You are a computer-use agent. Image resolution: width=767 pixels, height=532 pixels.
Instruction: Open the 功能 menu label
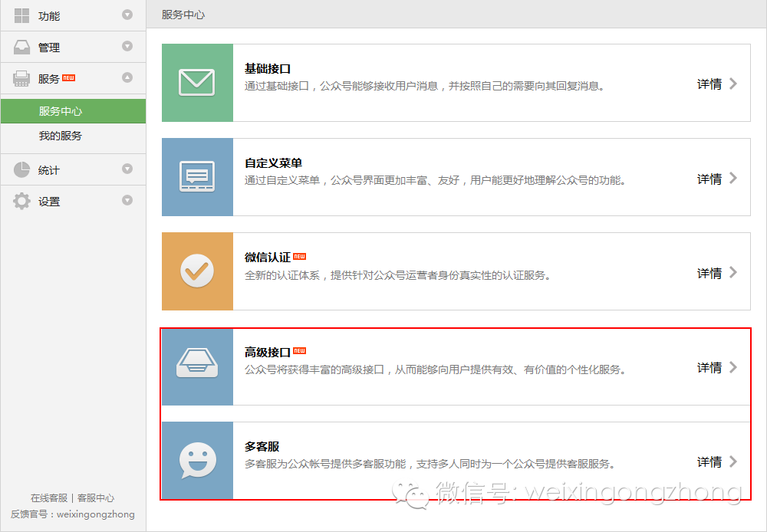tap(49, 16)
